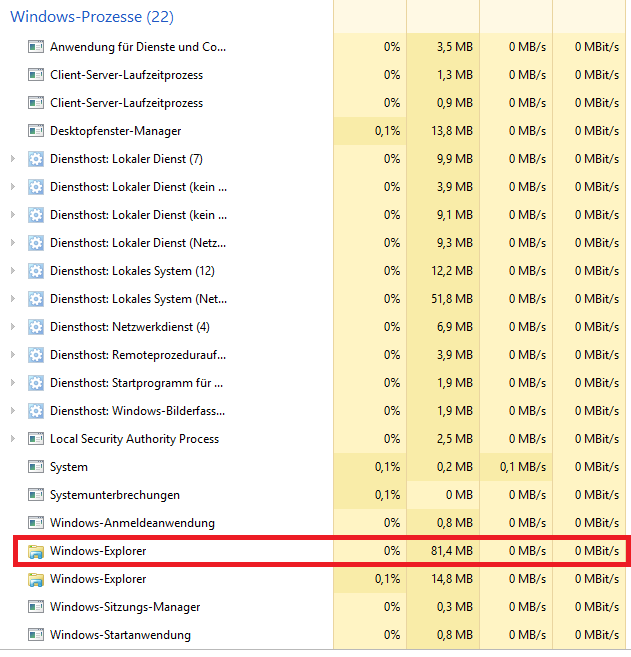The image size is (631, 657).
Task: Select the Local Security Authority Process name
Action: (134, 439)
